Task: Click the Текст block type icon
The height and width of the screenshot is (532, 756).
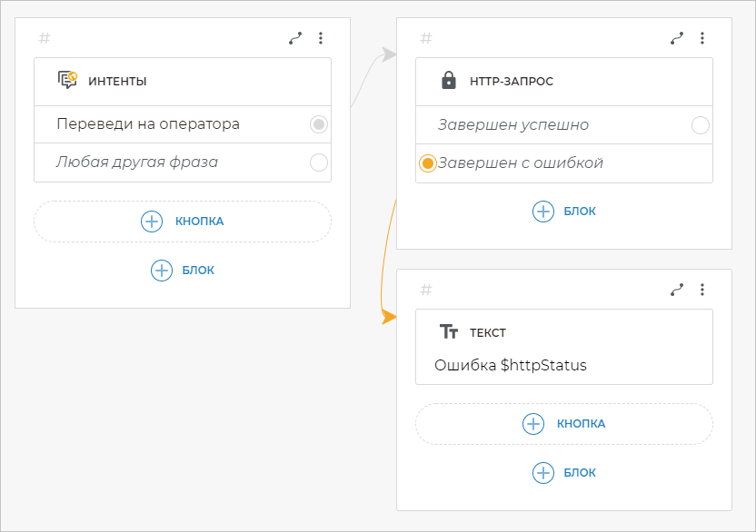Action: click(448, 332)
